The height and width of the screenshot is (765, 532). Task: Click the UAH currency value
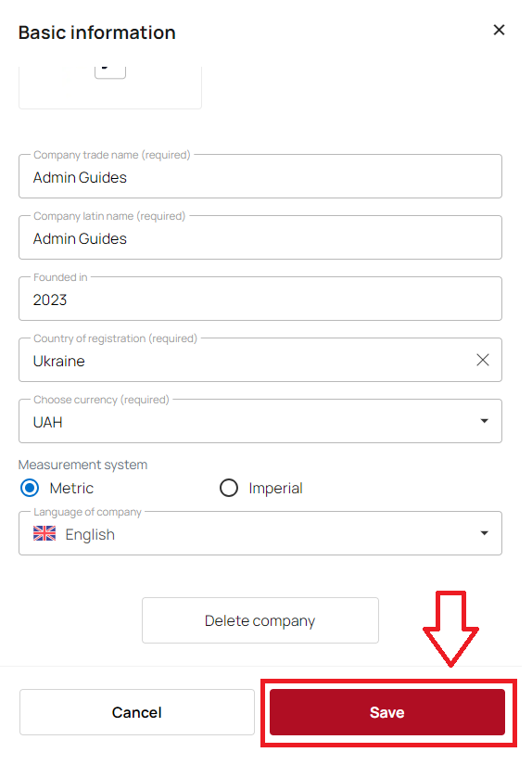tap(48, 422)
